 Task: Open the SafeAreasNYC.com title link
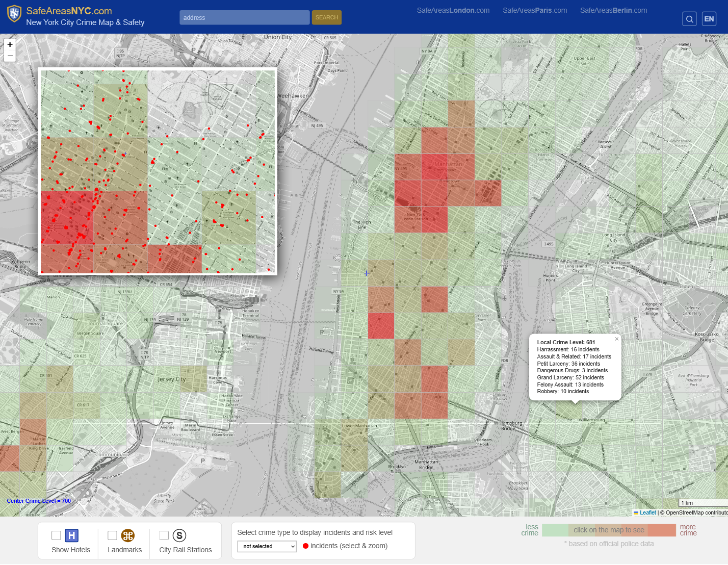(x=69, y=11)
